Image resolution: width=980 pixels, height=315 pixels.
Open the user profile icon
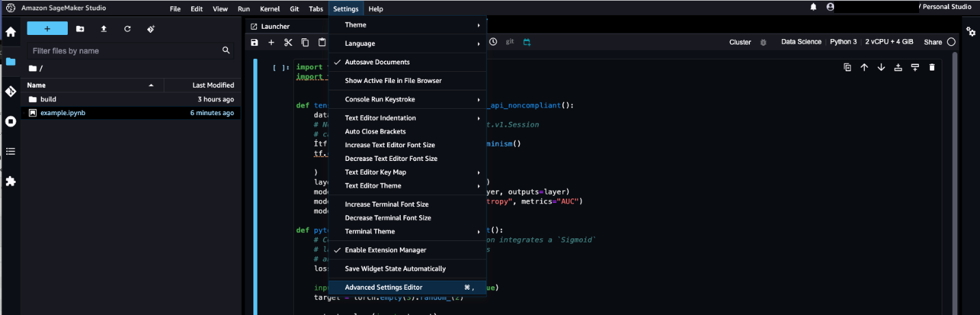[x=831, y=7]
